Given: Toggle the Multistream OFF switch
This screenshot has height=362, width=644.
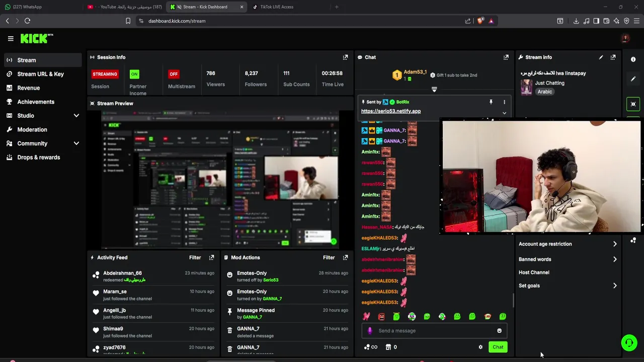Looking at the screenshot, I should tap(174, 74).
